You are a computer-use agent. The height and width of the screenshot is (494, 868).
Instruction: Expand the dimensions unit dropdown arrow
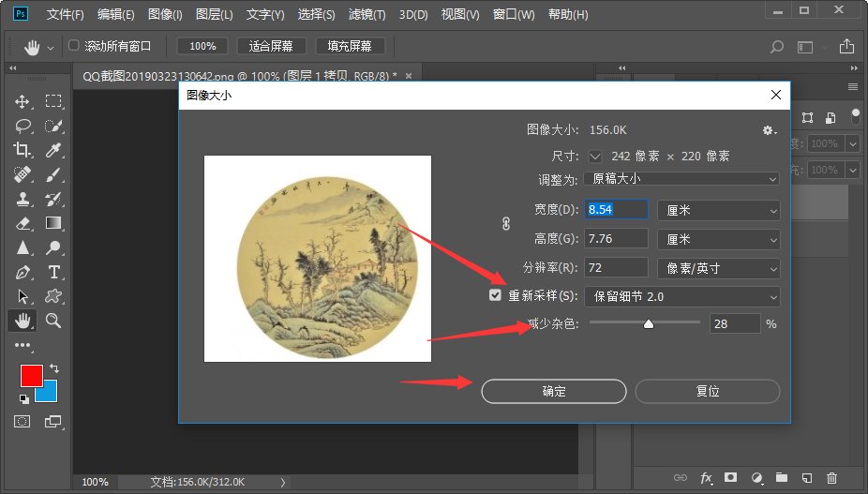(x=595, y=157)
